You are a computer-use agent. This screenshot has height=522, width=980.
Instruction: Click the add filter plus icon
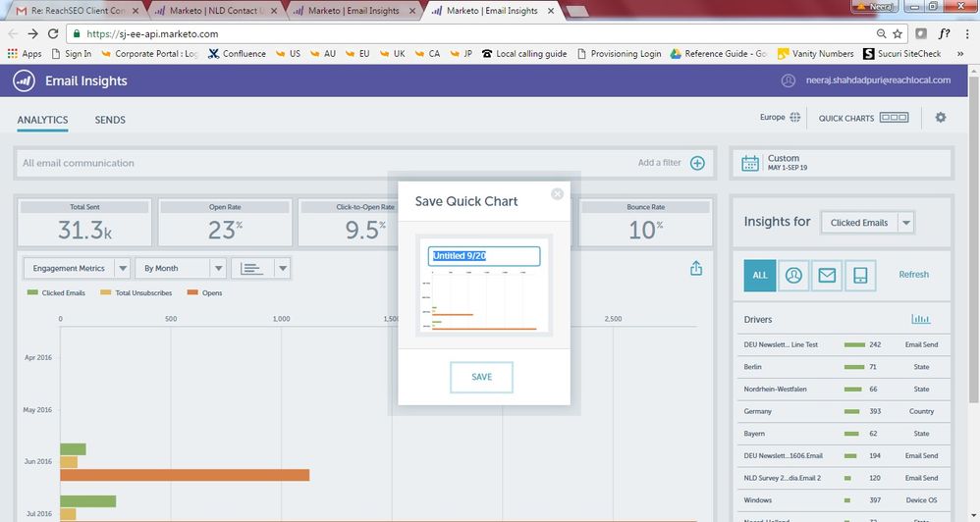697,163
